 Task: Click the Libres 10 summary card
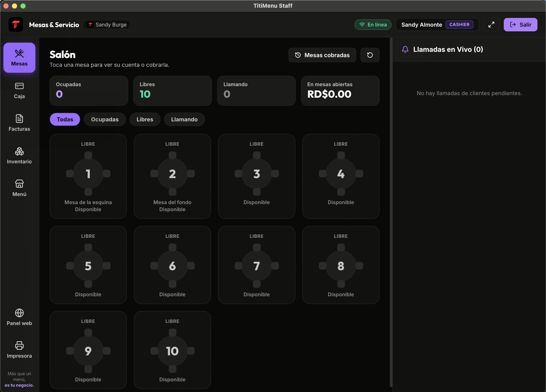[172, 91]
